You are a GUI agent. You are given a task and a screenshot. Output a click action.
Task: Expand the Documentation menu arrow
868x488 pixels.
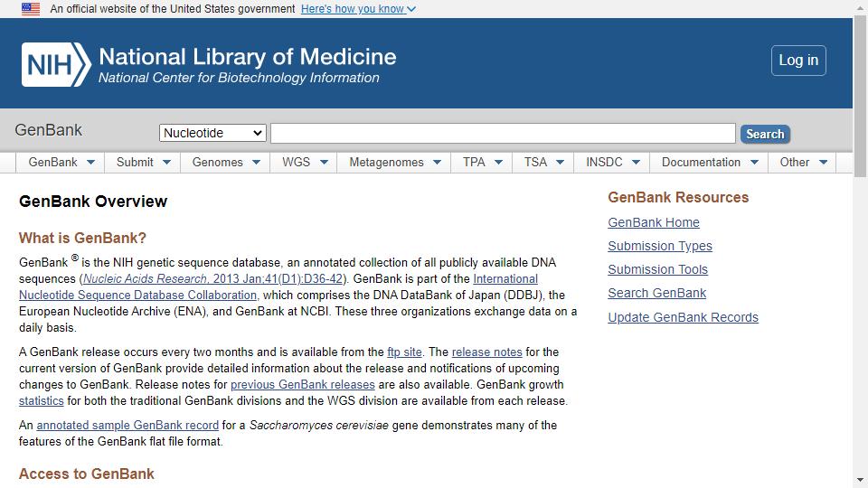754,162
